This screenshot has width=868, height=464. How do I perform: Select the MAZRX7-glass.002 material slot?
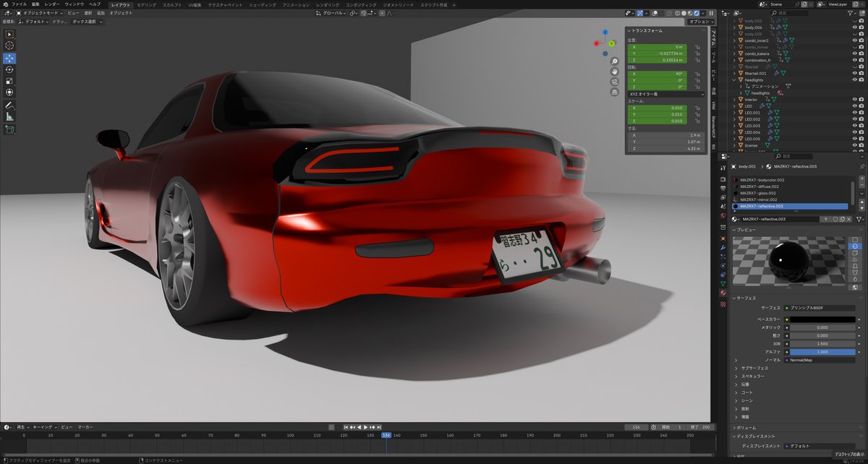pyautogui.click(x=790, y=193)
